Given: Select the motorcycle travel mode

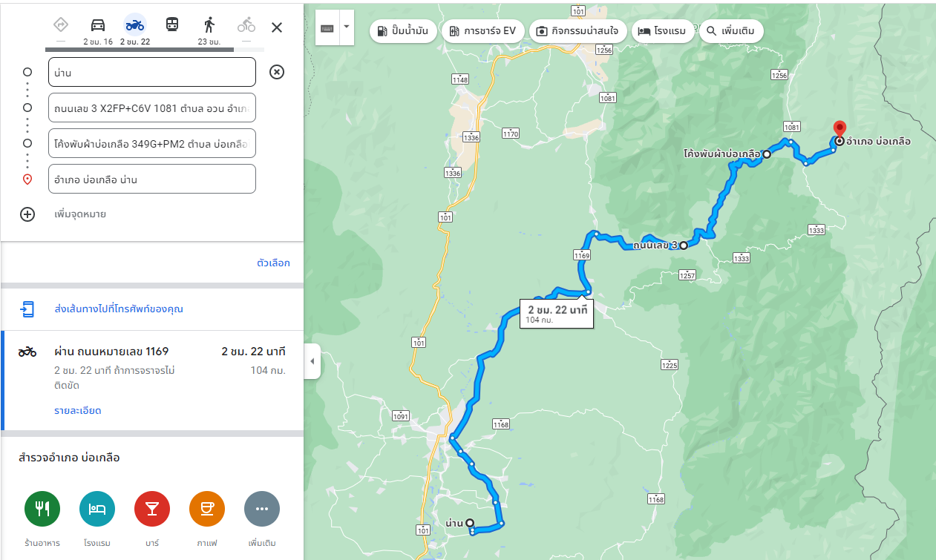Looking at the screenshot, I should pos(135,25).
